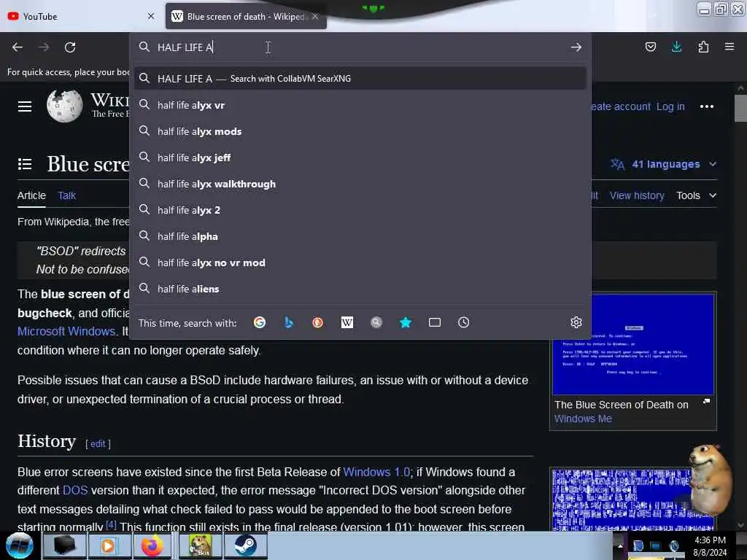Viewport: 747px width, 560px height.
Task: Open search settings gear icon
Action: pos(576,322)
